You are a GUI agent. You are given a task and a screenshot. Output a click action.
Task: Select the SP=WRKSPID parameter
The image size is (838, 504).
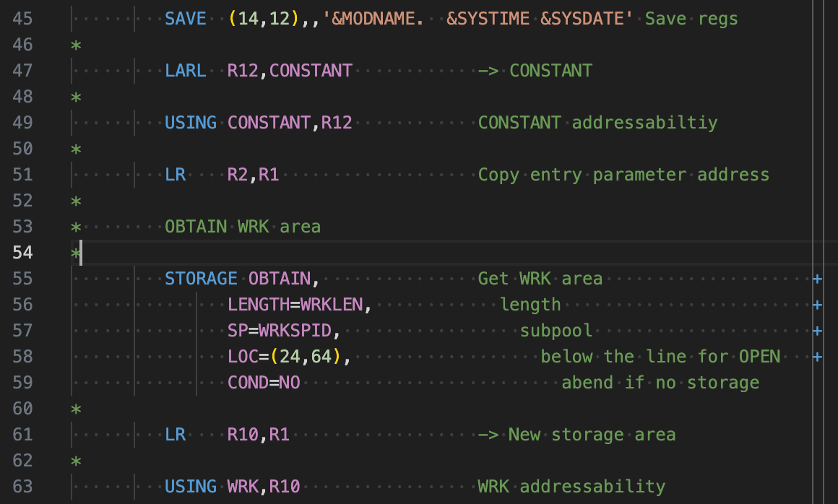tap(285, 330)
